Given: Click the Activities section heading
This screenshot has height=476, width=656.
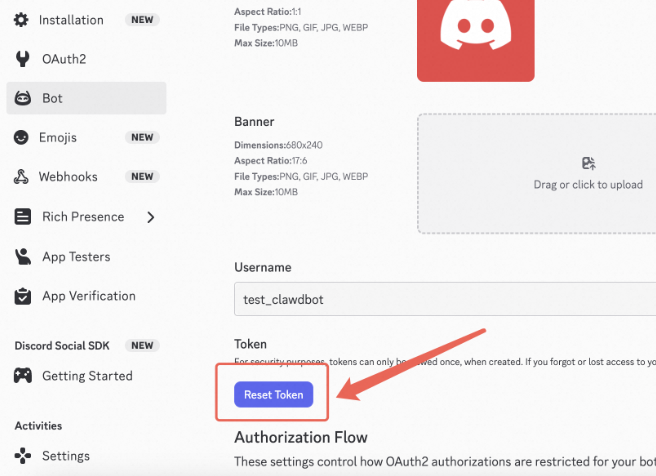Looking at the screenshot, I should pyautogui.click(x=38, y=426).
